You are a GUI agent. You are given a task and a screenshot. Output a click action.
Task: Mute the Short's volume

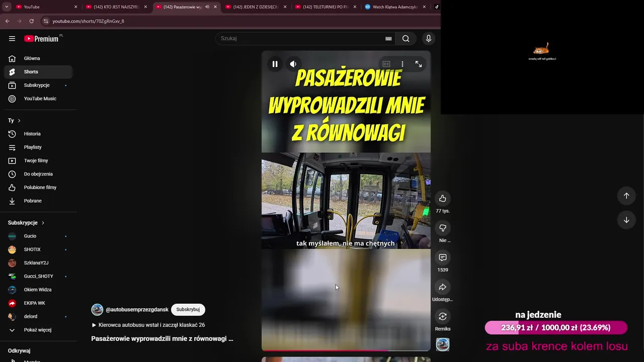click(293, 64)
